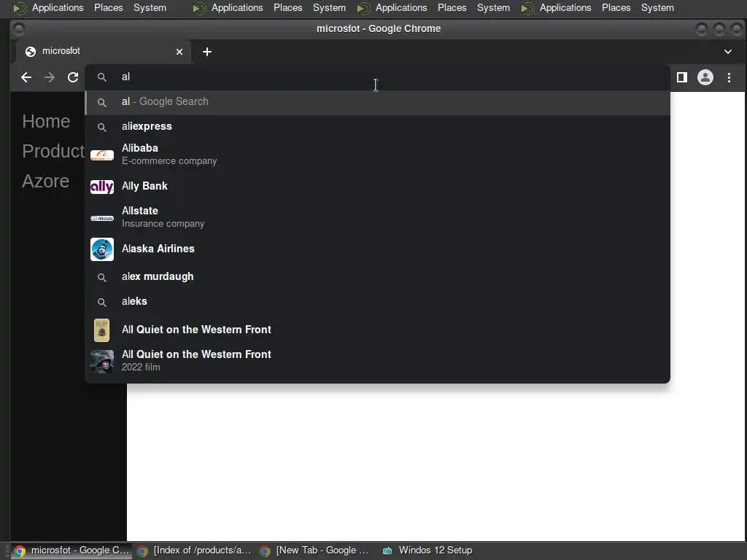
Task: Click the address bar containing 'al'
Action: 377,77
